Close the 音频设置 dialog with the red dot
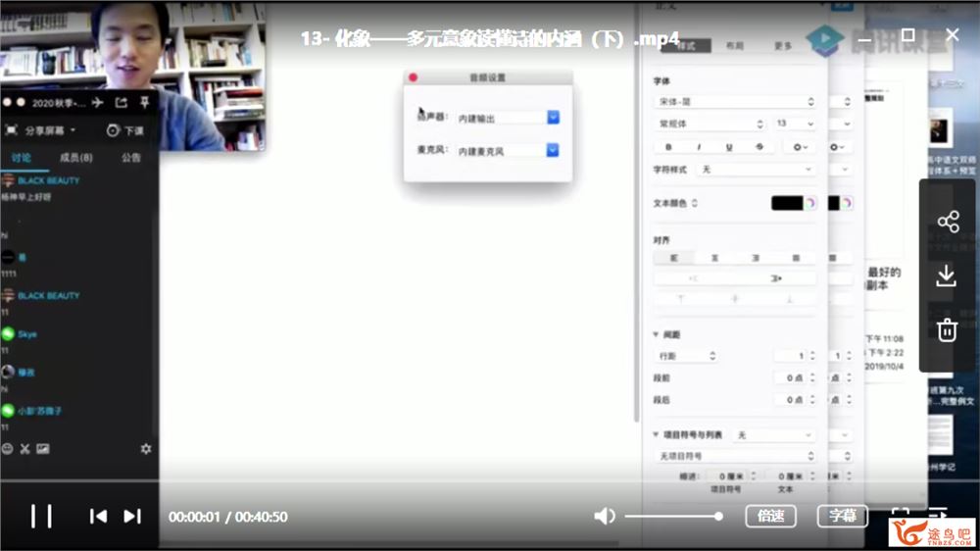The image size is (980, 551). point(414,77)
